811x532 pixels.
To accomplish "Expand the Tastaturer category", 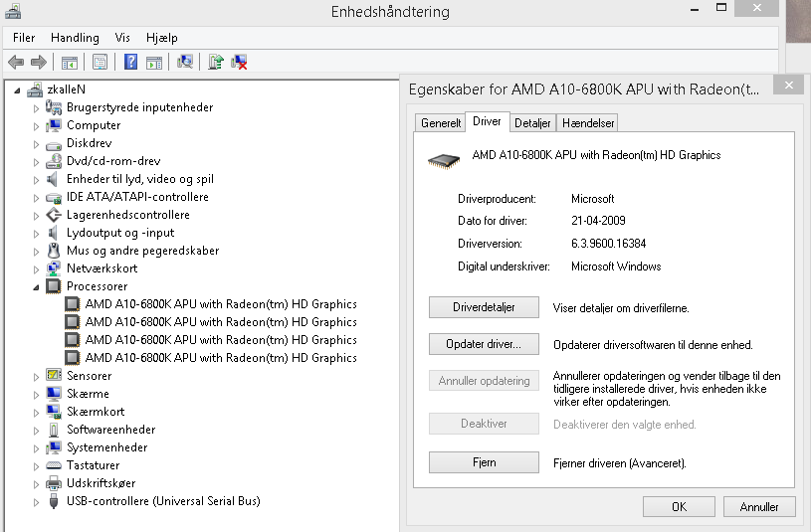I will click(36, 466).
